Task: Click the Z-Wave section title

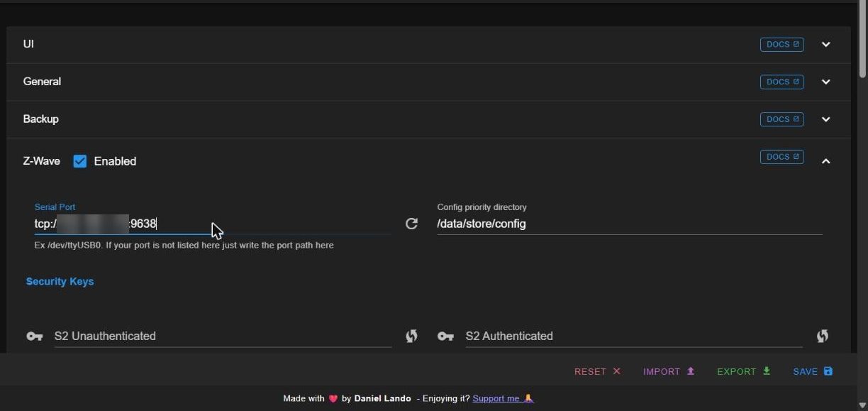Action: pos(41,161)
